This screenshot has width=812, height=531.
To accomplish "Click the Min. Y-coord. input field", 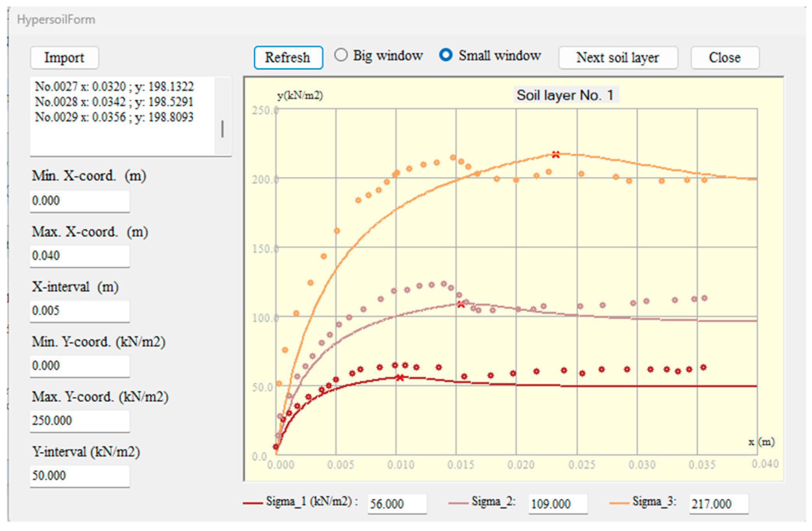I will point(79,365).
